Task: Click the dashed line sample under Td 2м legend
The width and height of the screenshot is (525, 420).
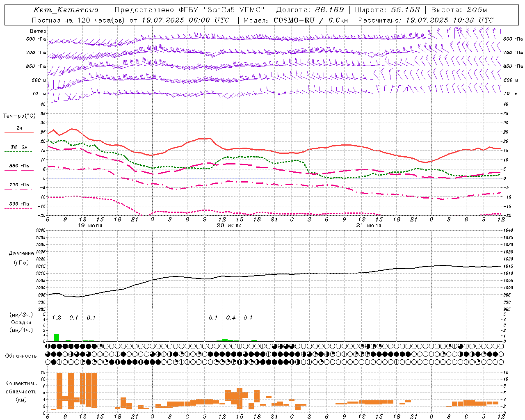Action: pos(19,152)
